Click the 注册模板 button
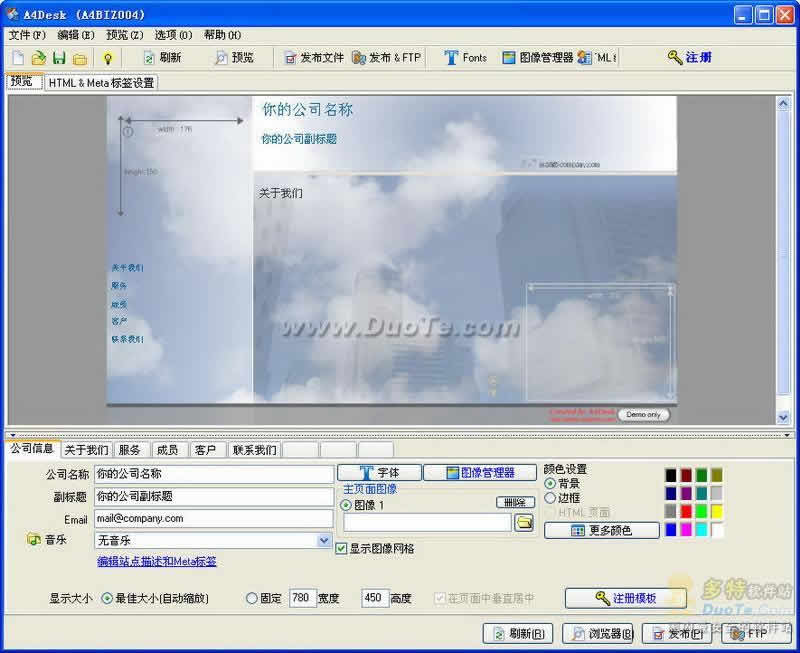Image resolution: width=800 pixels, height=653 pixels. click(626, 598)
